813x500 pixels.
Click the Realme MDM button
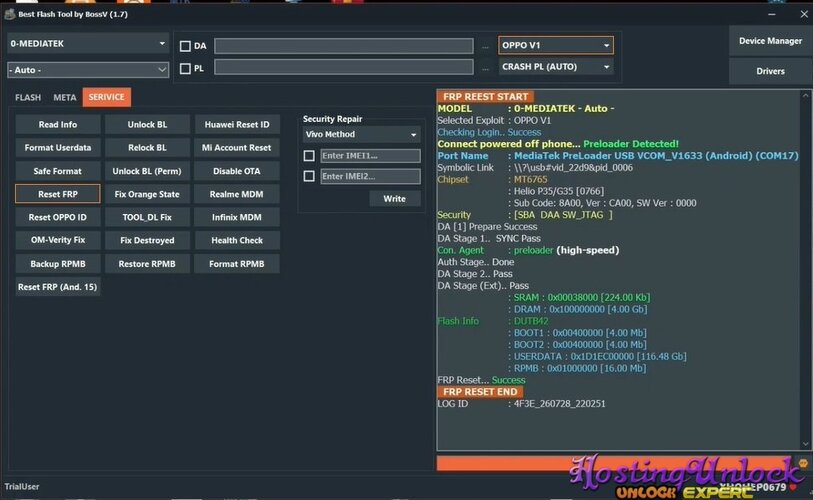(x=237, y=194)
